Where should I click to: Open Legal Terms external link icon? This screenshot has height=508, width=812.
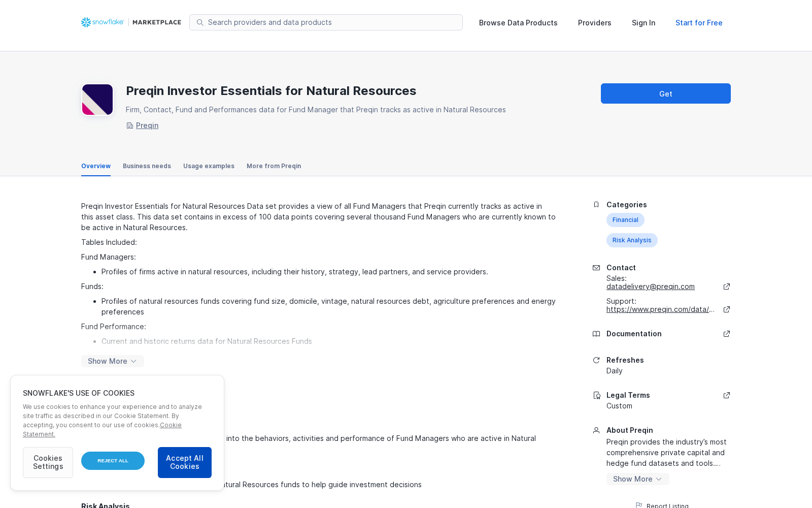point(727,395)
